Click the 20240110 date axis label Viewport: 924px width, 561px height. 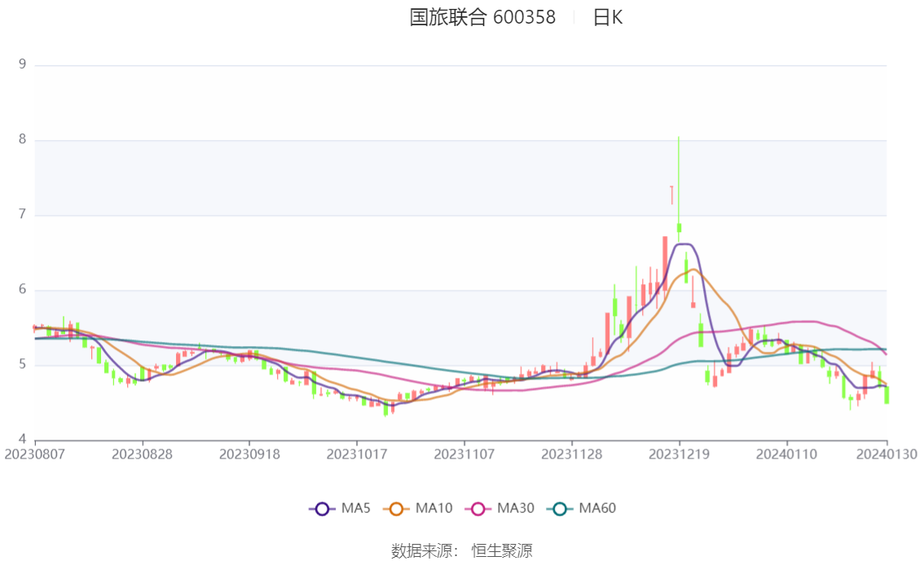tap(786, 454)
